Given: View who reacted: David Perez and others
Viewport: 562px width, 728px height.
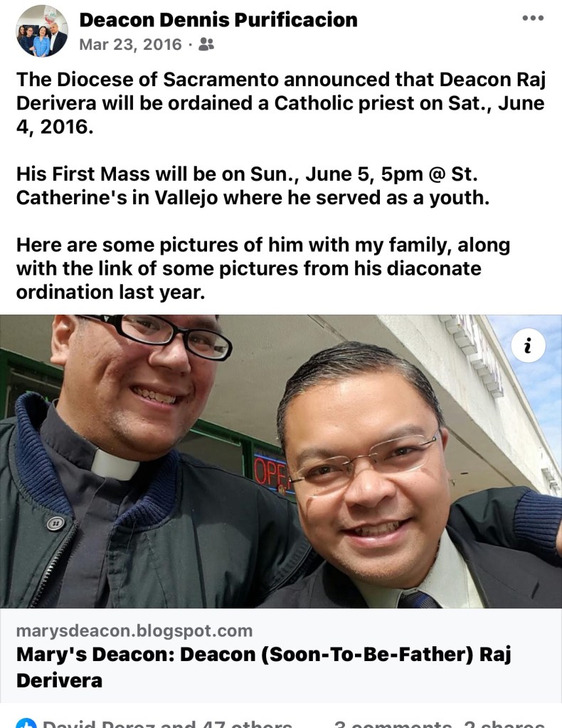Looking at the screenshot, I should (167, 723).
